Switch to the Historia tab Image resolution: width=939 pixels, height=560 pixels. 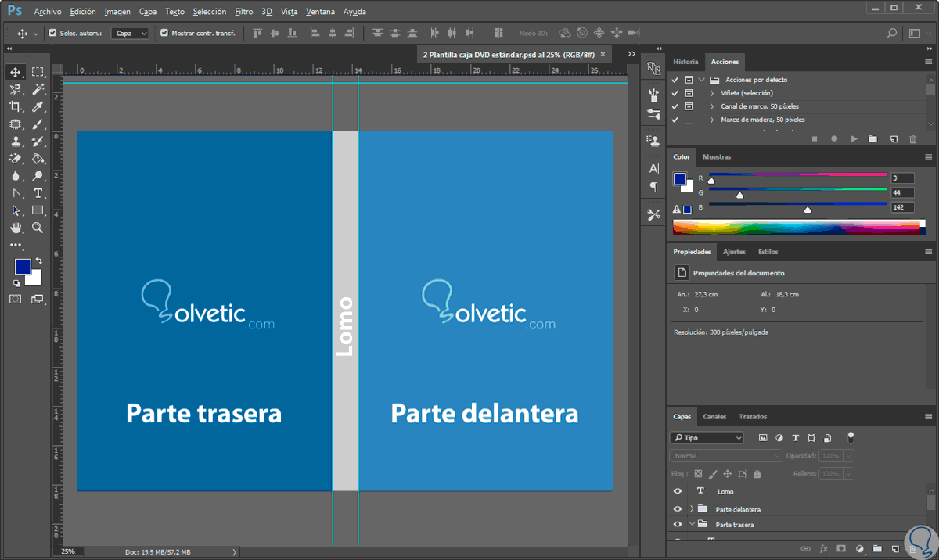(685, 62)
